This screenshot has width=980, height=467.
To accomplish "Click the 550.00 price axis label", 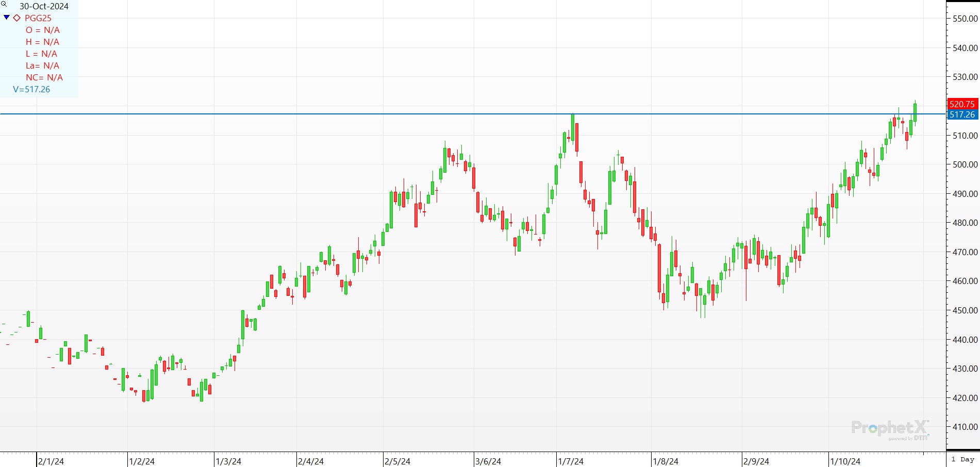I will click(965, 19).
